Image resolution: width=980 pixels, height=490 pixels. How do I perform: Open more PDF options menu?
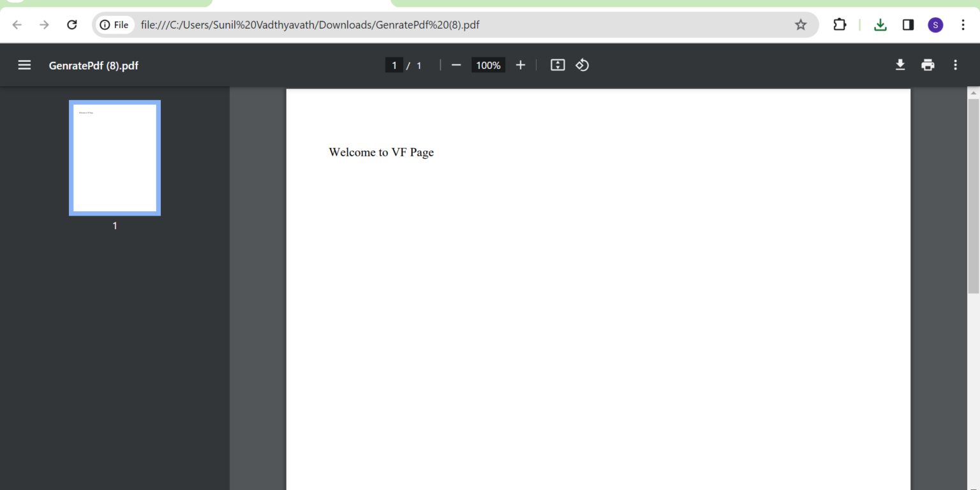tap(955, 64)
